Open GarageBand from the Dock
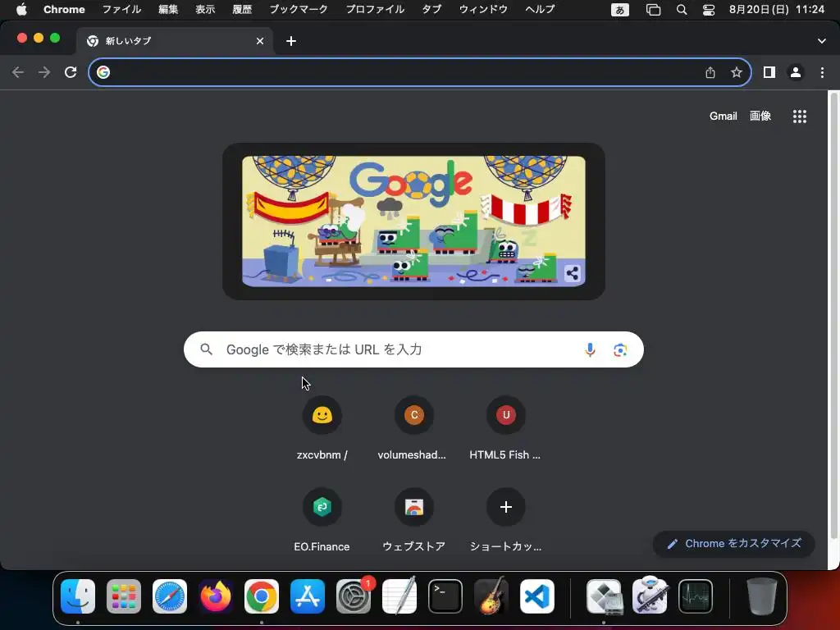Screen dimensions: 840x630 (491, 596)
